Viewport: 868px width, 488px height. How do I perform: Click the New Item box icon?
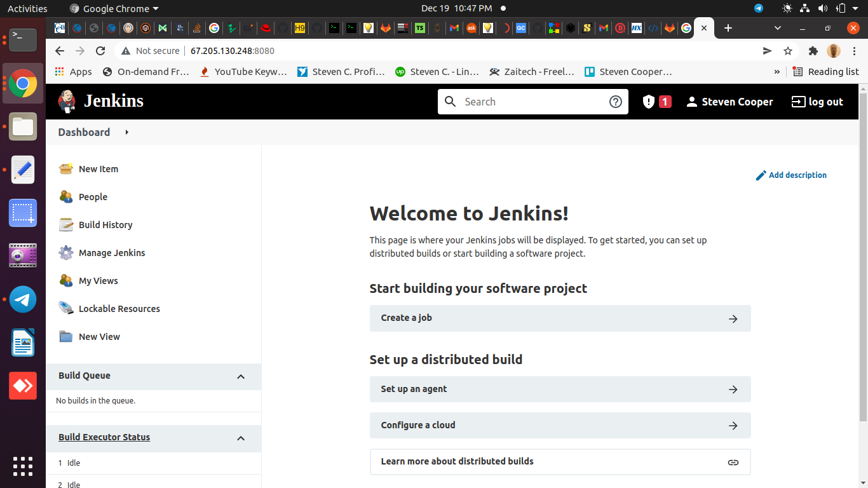point(66,168)
